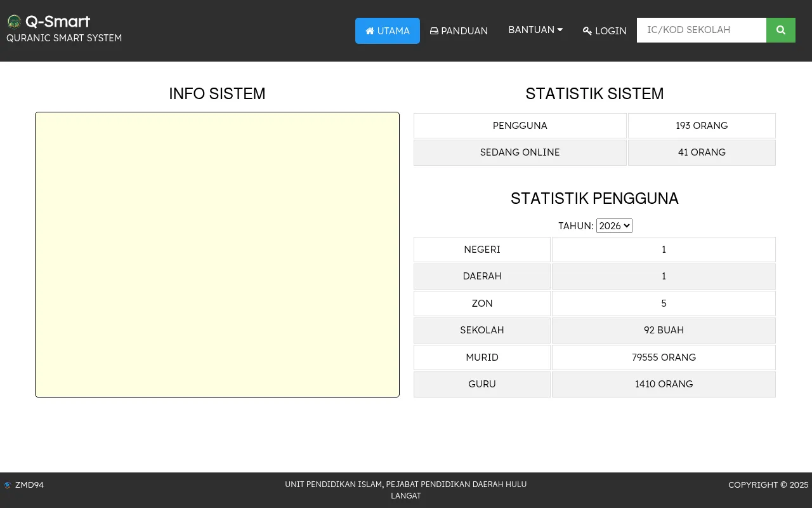812x508 pixels.
Task: Click the "SEDANG ONLINE" table cell
Action: (x=520, y=152)
